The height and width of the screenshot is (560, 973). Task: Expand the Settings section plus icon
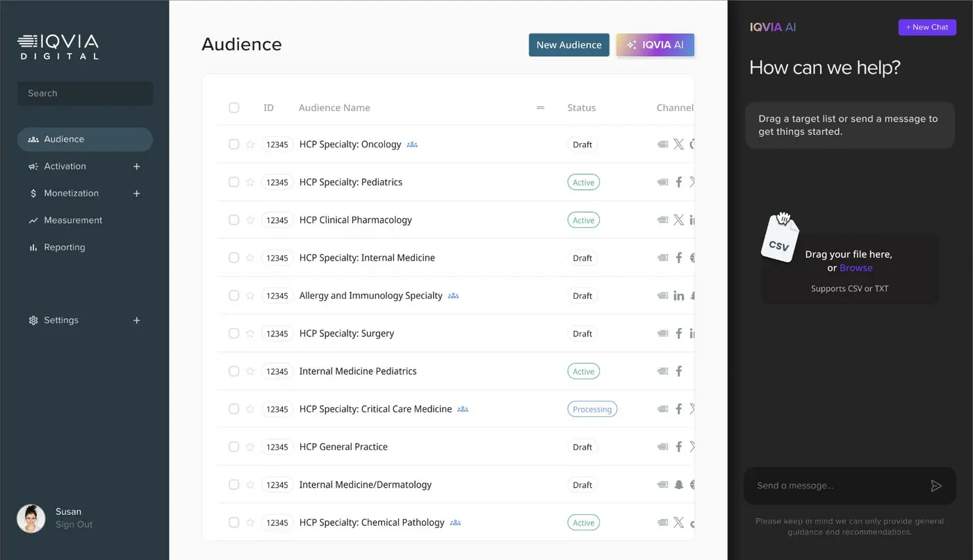pyautogui.click(x=137, y=320)
